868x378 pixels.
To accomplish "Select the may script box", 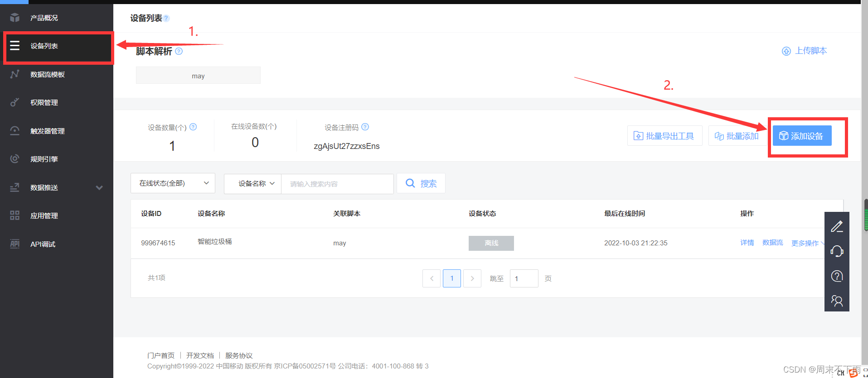I will (198, 75).
